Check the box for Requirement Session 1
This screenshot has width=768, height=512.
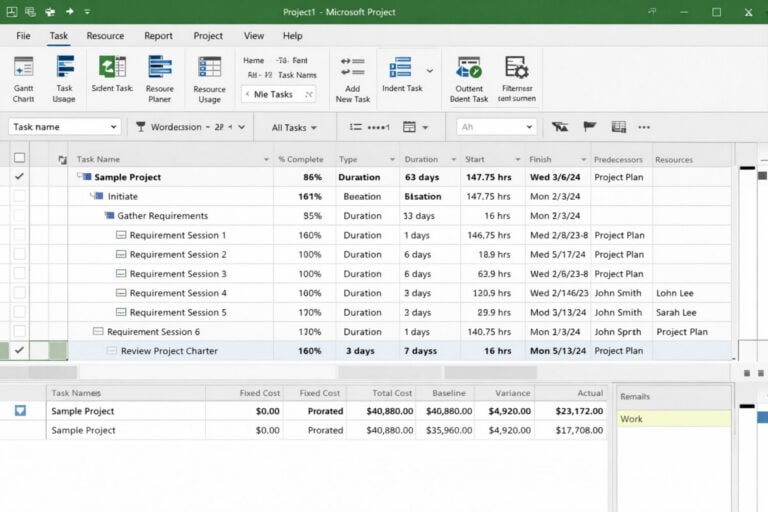point(19,235)
